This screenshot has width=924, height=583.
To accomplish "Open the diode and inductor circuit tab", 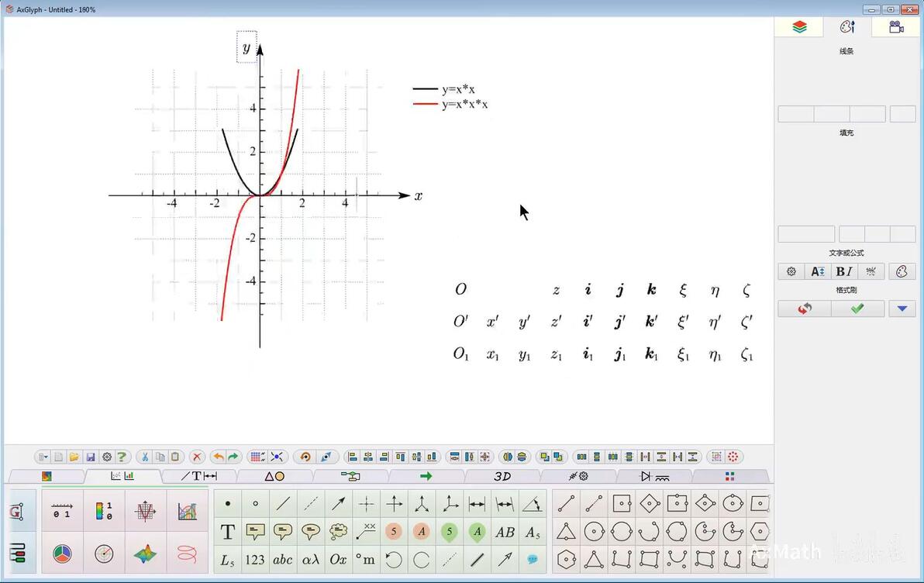I will click(654, 476).
